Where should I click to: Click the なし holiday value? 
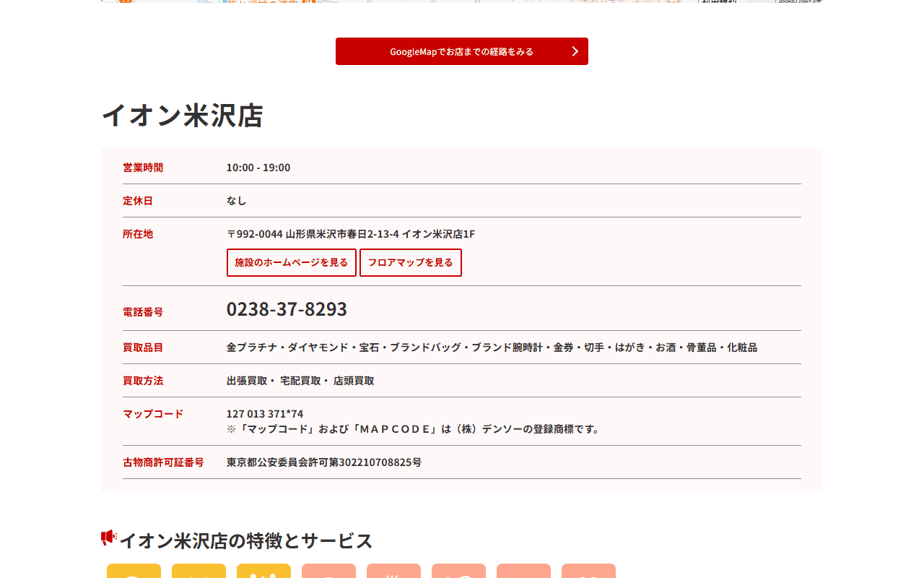coord(237,201)
